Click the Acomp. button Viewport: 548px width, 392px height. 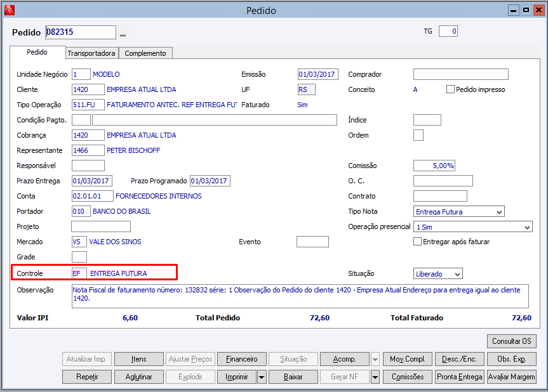coord(345,359)
